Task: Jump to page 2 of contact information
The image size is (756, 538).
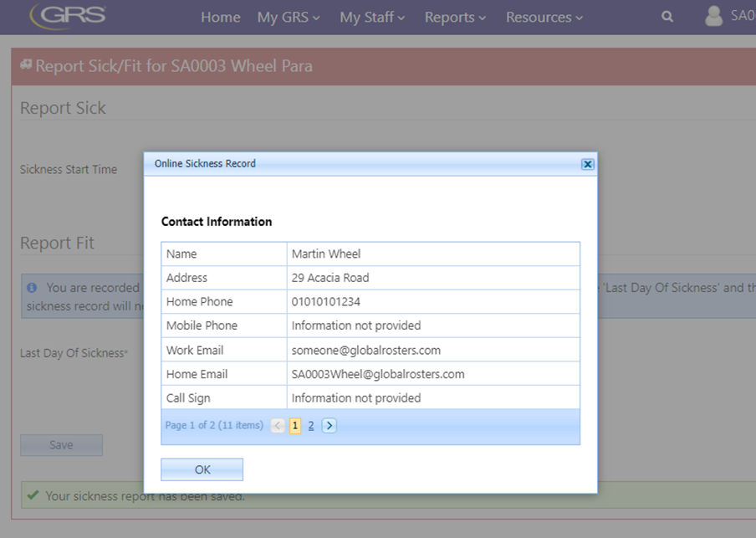Action: point(311,426)
